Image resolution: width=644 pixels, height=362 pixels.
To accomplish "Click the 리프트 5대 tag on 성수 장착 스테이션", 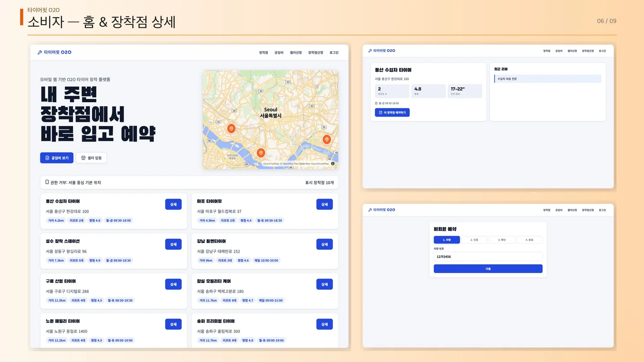I will pos(77,260).
